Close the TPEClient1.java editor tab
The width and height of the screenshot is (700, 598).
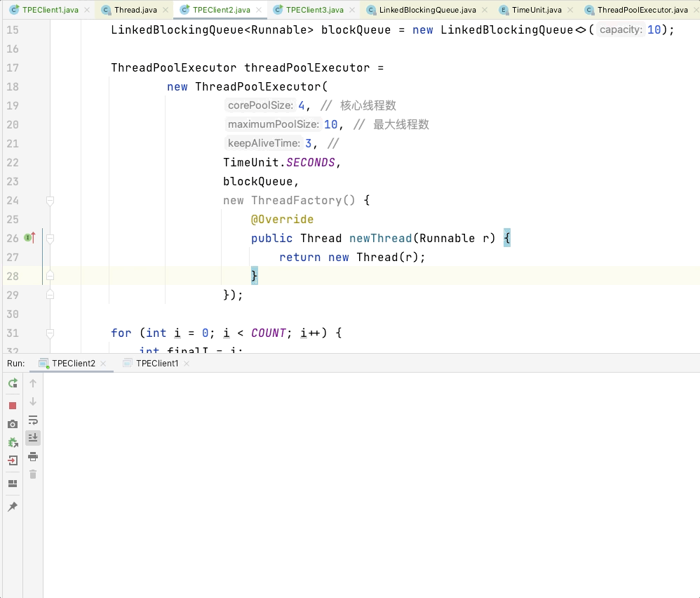[x=86, y=10]
